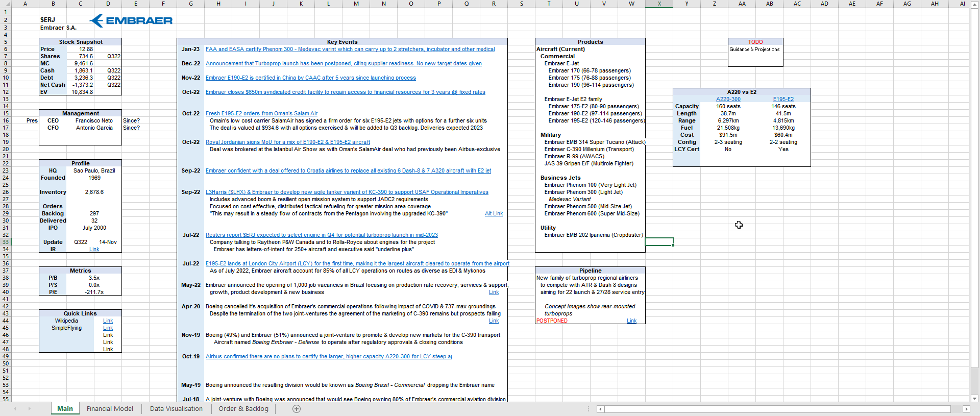Click the selected cell X33
This screenshot has height=416, width=980.
tap(659, 242)
